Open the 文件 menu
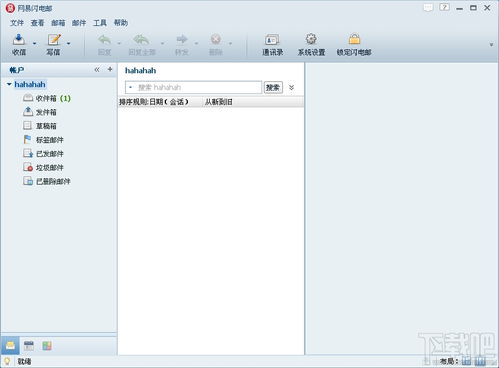This screenshot has height=368, width=499. pyautogui.click(x=17, y=23)
